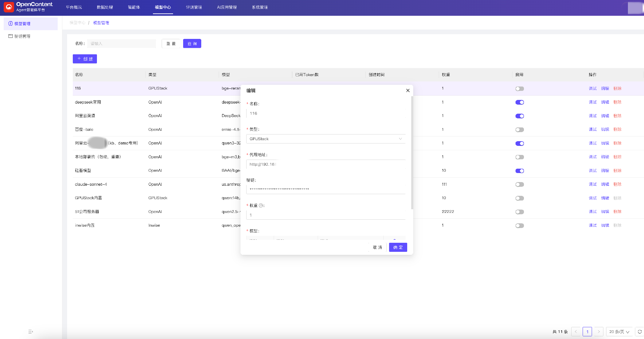Click the 秘钥 masked input field

pos(326,189)
